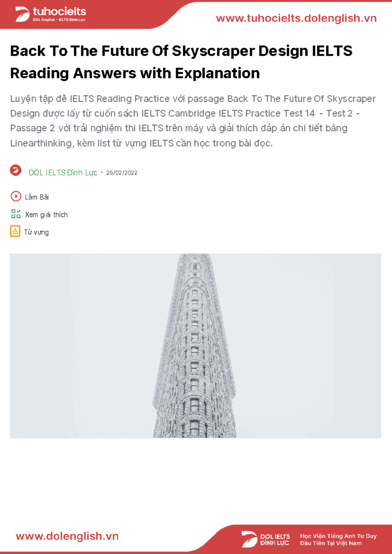Click the skyscraper photo

(195, 346)
